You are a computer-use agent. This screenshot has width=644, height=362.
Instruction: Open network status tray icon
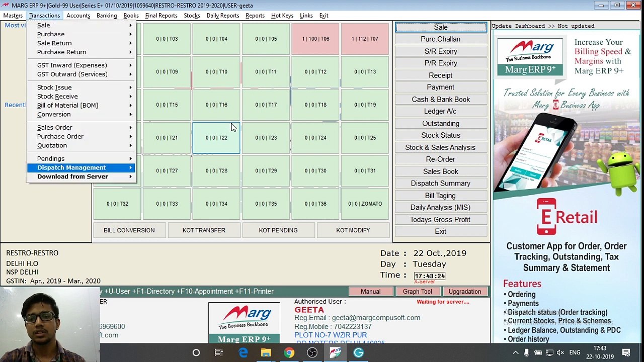point(549,353)
